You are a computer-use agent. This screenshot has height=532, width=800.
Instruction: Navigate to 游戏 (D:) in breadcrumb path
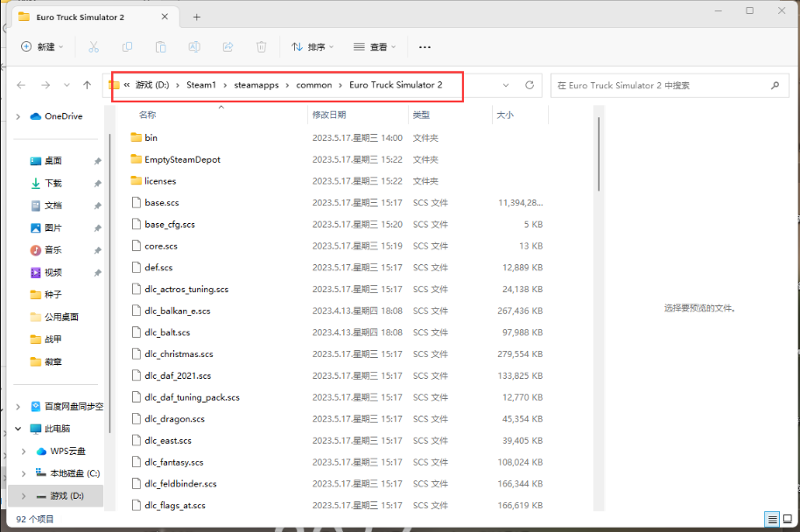pos(152,85)
